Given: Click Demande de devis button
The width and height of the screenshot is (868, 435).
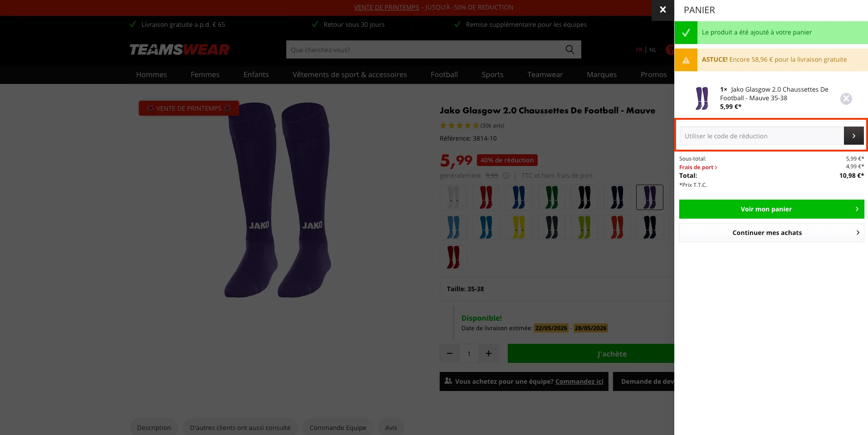Looking at the screenshot, I should (x=644, y=381).
